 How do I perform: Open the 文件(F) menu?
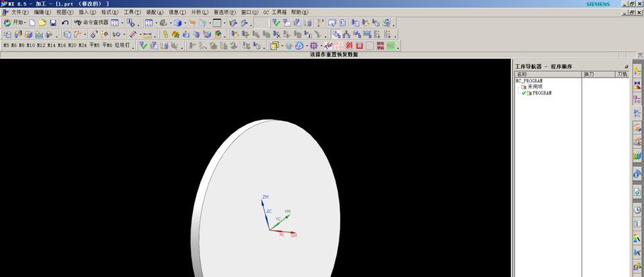click(19, 12)
